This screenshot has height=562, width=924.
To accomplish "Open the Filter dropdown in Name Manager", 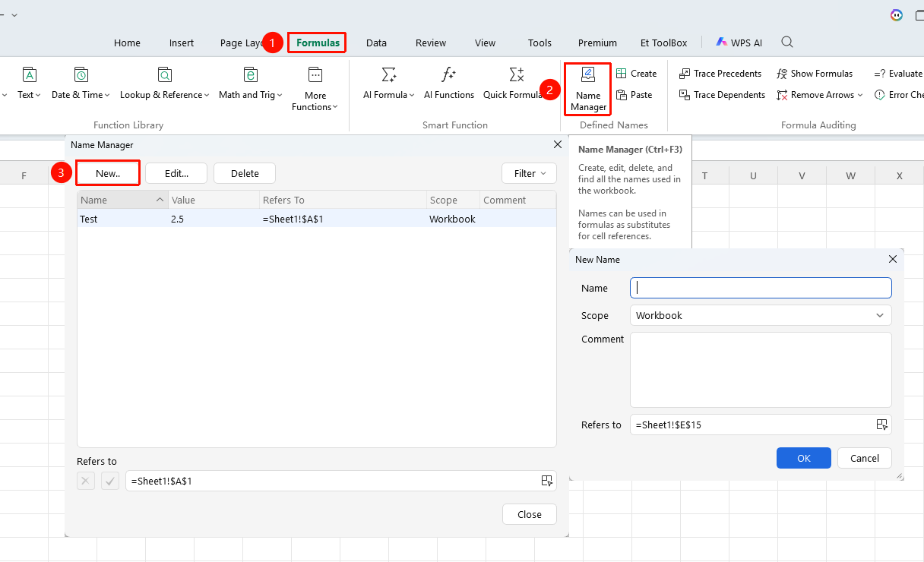I will pos(529,173).
